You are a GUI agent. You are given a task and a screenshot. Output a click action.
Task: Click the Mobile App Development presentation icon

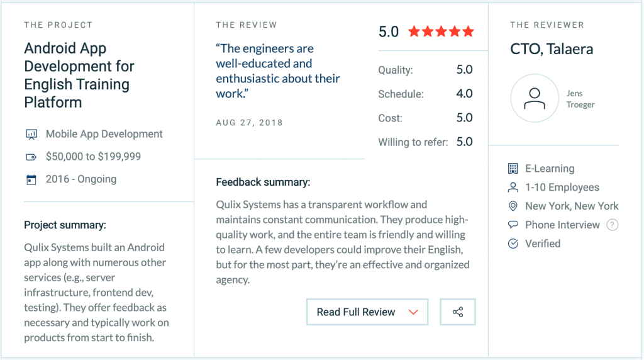31,134
